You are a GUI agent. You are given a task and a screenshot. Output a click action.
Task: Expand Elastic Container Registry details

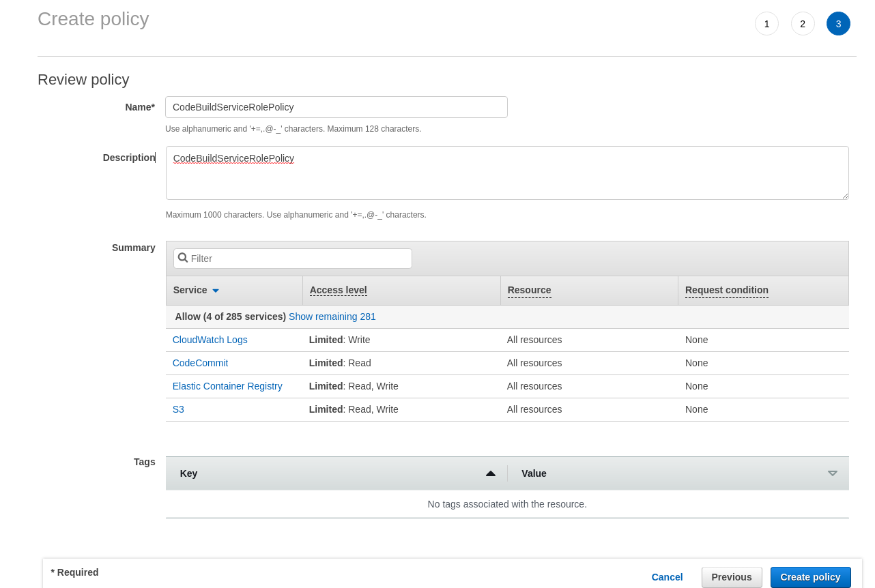[x=227, y=386]
